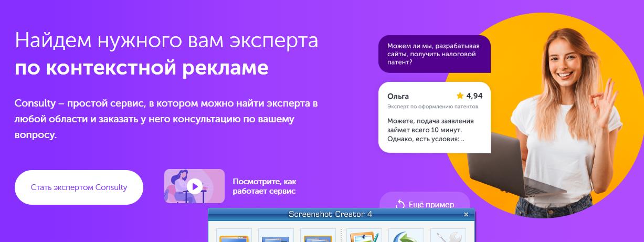Image resolution: width=644 pixels, height=242 pixels.
Task: Click the heading 'Найдем нужного вам эксперта'
Action: (x=166, y=40)
